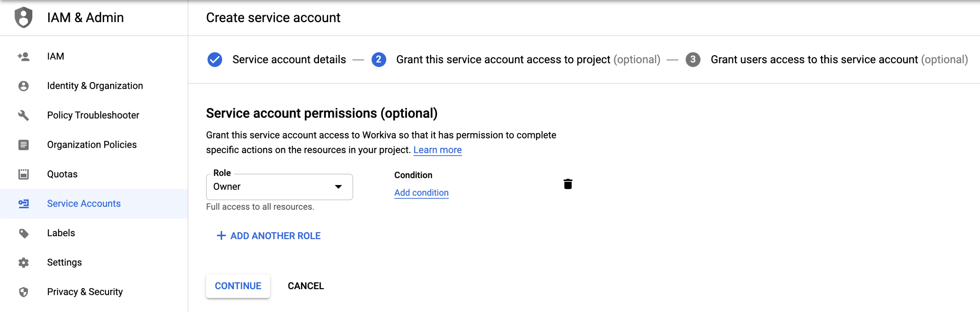Click the CONTINUE button
The image size is (980, 312).
point(238,286)
